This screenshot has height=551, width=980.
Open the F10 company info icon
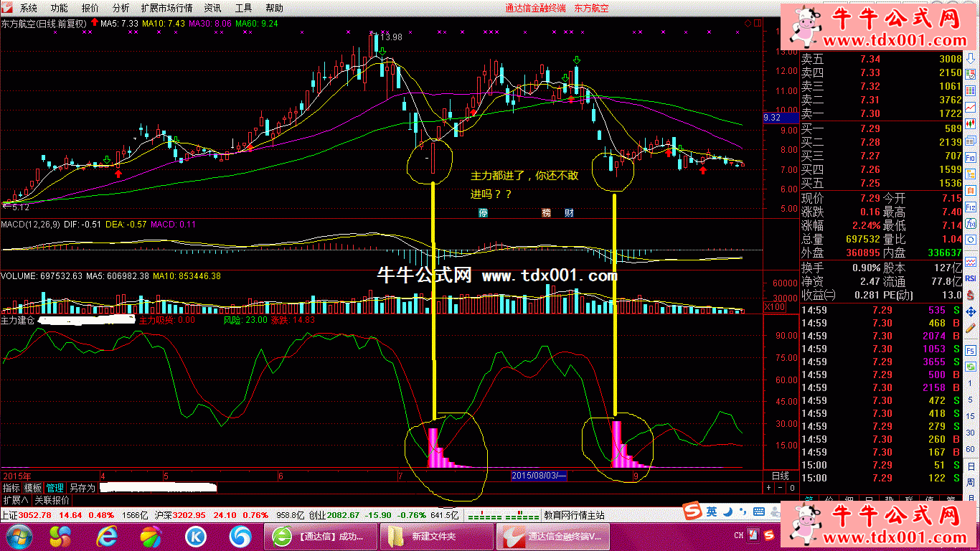[971, 157]
